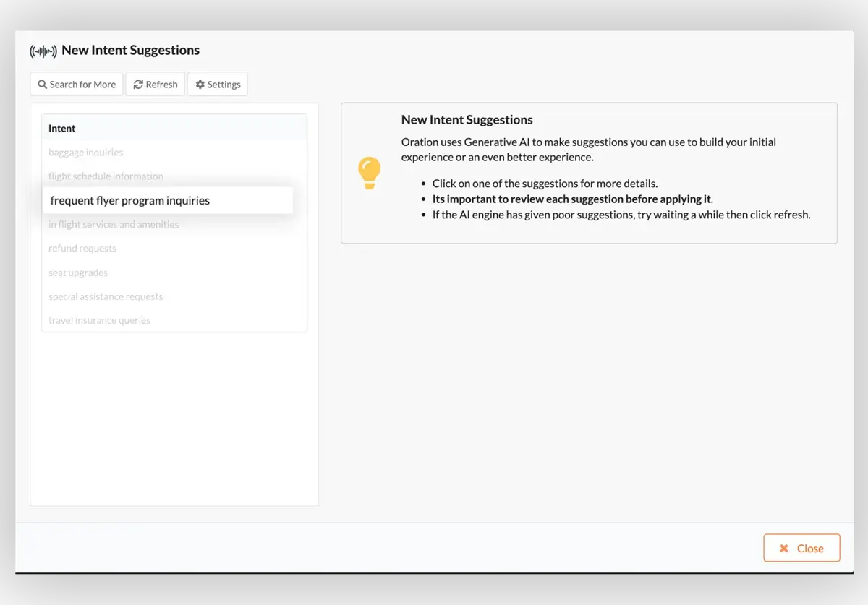Click the bold review each suggestion text
Viewport: 868px width, 605px height.
tap(571, 199)
